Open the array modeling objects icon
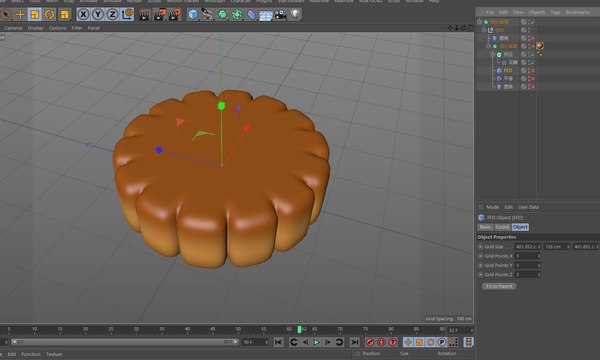The image size is (600, 360). (237, 15)
